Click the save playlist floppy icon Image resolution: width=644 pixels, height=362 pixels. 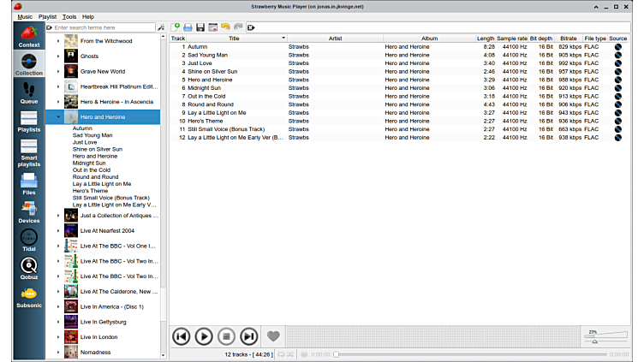pyautogui.click(x=200, y=27)
